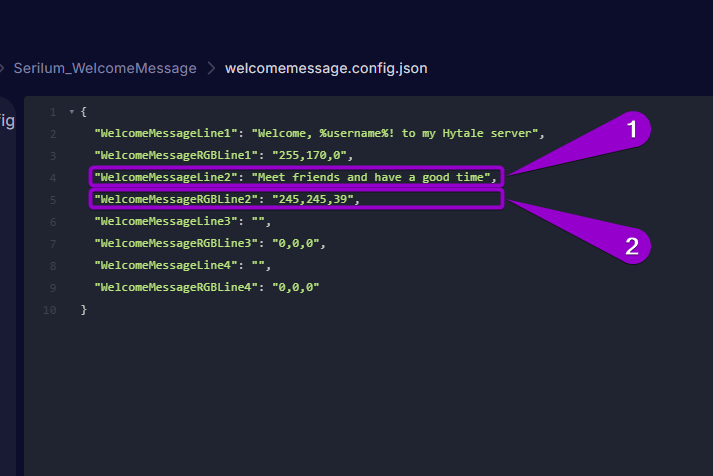Viewport: 713px width, 476px height.
Task: Click line number 2 in the gutter
Action: pyautogui.click(x=53, y=134)
